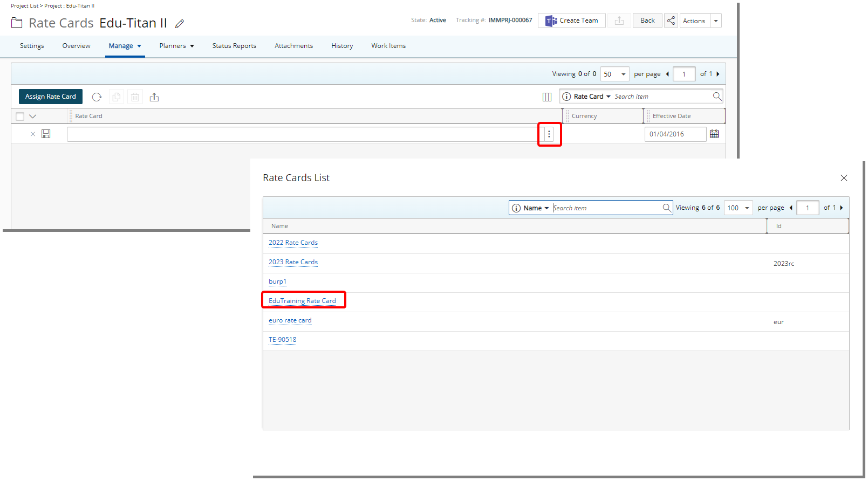Click the Search item field in main grid
The image size is (868, 481).
click(x=662, y=97)
